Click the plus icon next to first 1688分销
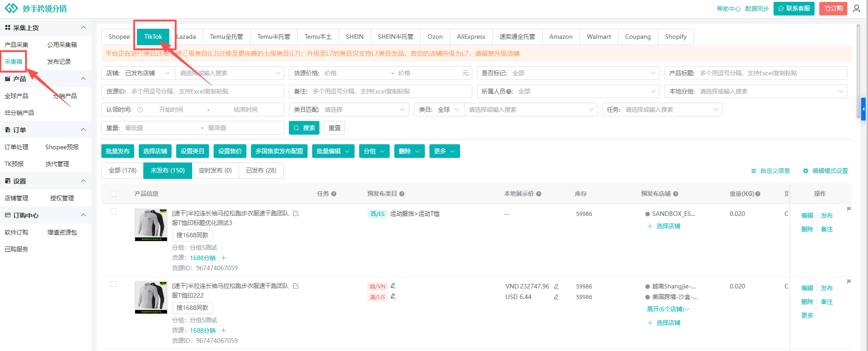868x351 pixels. (224, 258)
